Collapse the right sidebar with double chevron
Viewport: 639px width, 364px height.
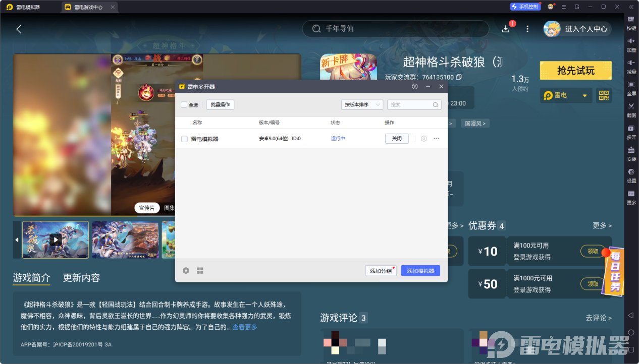(631, 7)
